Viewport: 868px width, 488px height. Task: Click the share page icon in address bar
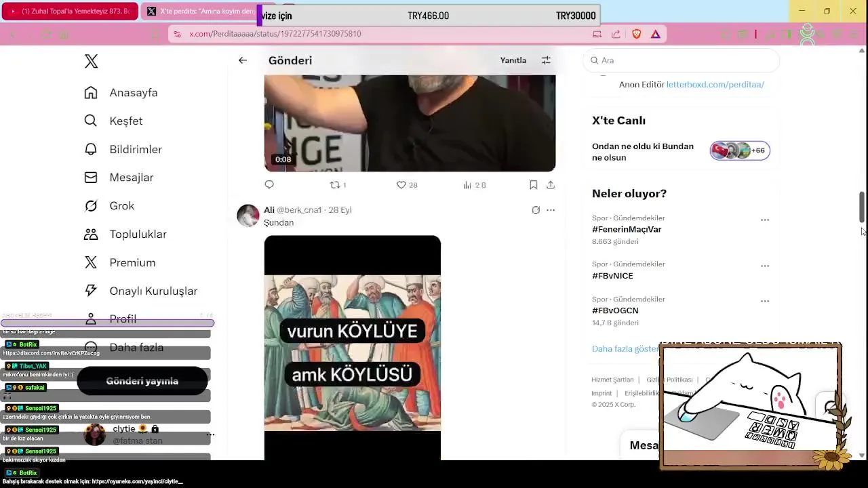[x=616, y=34]
